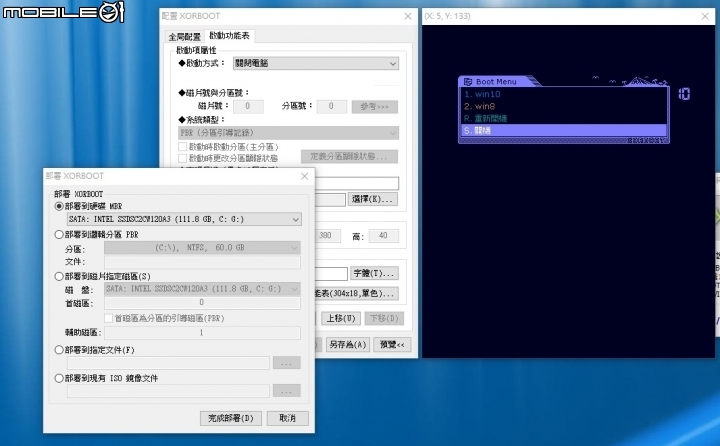Close the 配置 XORBOOT window
Screen dimensions: 720x446
click(408, 16)
